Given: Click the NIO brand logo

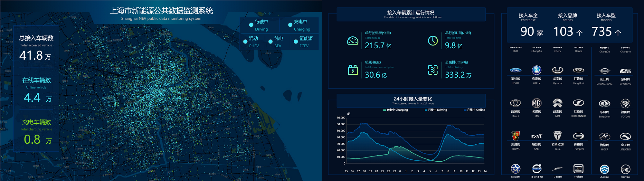Looking at the screenshot, I should coord(557,103).
